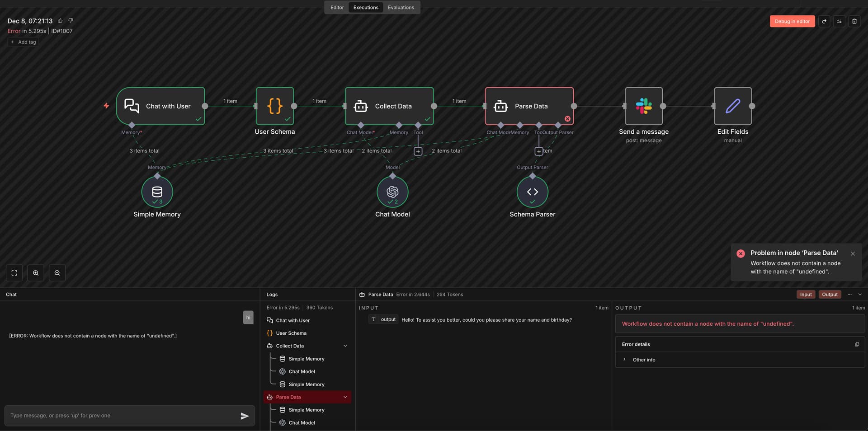Select the Collect Data node on canvas
This screenshot has width=868, height=431.
389,106
